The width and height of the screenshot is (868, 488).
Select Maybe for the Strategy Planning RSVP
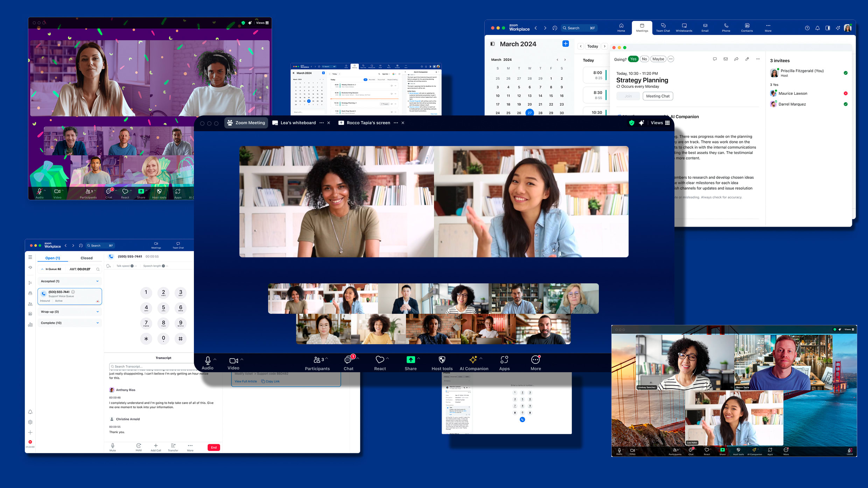pos(658,59)
